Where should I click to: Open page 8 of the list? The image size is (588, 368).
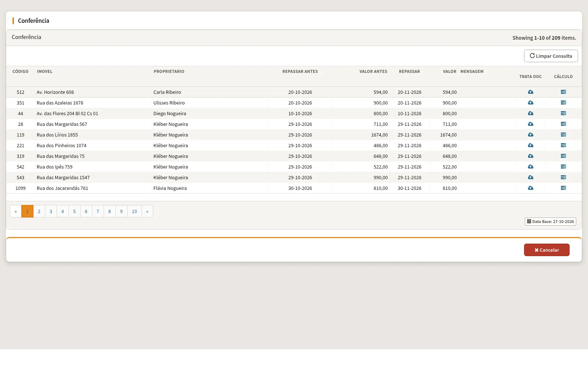tap(110, 211)
